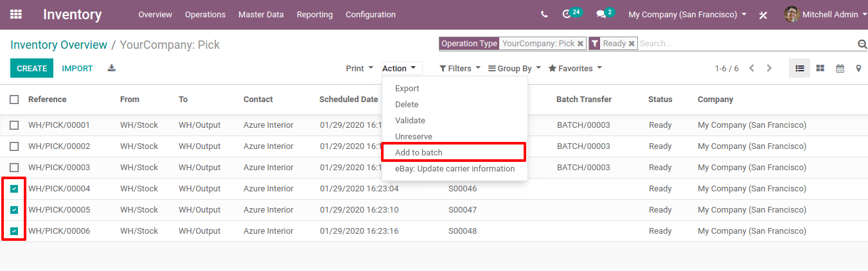Sort by Status column header
Screen dimensions: 868x271
(660, 100)
